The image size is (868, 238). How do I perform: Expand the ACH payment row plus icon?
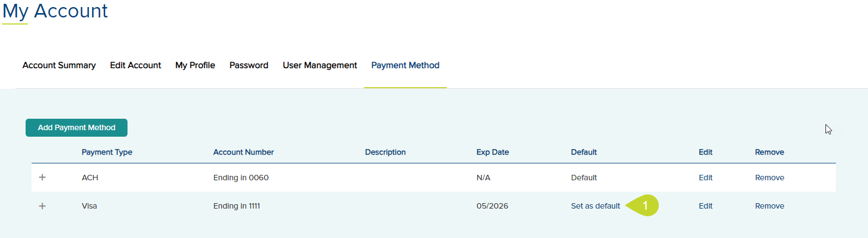coord(43,178)
